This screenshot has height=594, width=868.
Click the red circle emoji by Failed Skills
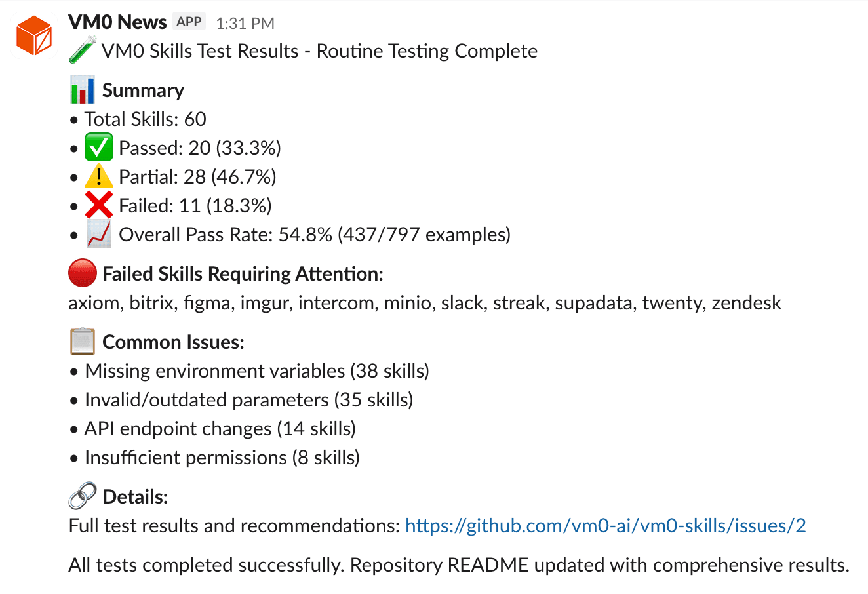tap(83, 273)
